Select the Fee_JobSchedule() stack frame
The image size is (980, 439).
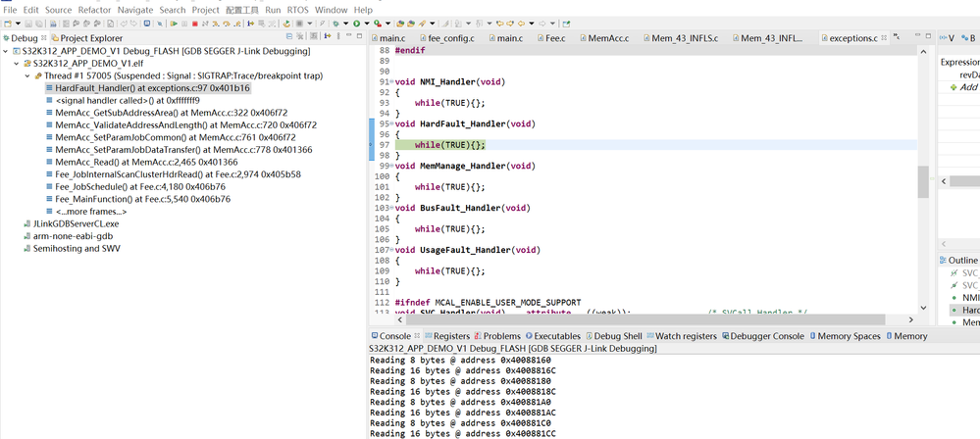(x=135, y=187)
